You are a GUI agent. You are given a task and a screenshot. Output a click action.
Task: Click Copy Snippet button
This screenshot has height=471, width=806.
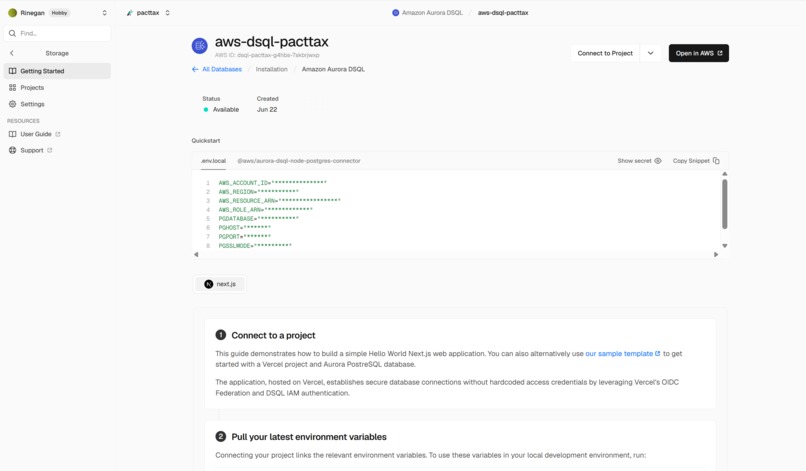coord(696,161)
